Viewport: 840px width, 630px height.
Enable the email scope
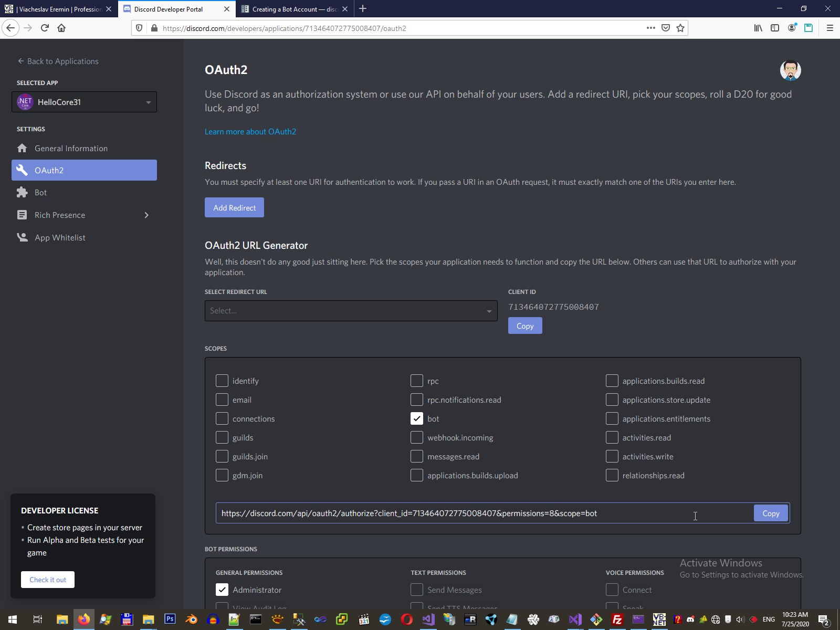click(222, 400)
